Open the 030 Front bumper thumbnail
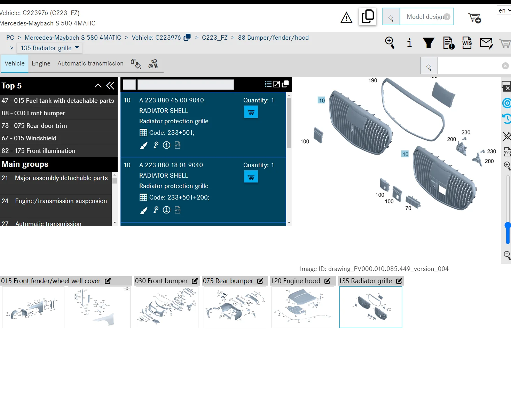The height and width of the screenshot is (420, 511). [167, 307]
